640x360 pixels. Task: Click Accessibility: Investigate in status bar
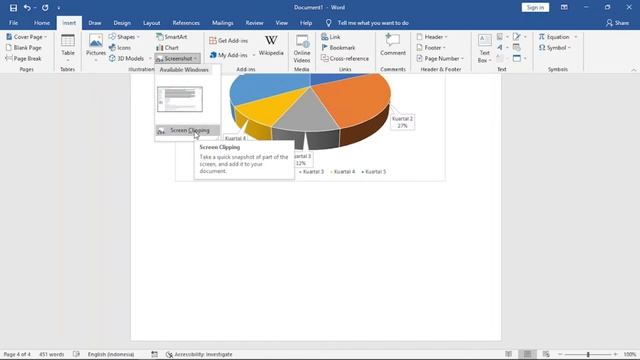(x=199, y=354)
